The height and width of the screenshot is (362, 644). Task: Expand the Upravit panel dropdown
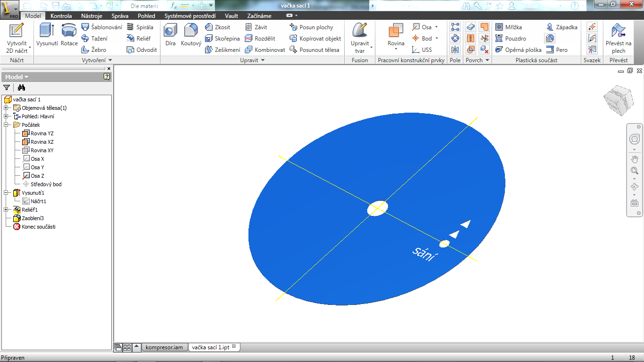[263, 60]
